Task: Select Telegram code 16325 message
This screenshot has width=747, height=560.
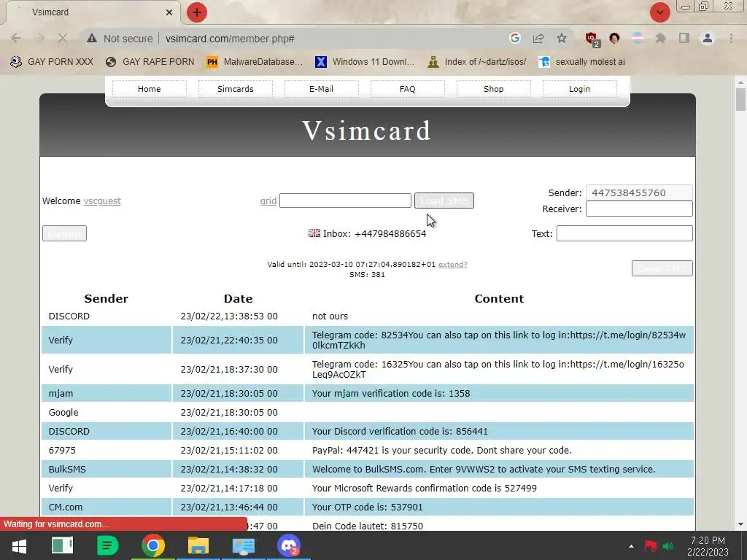Action: point(499,369)
